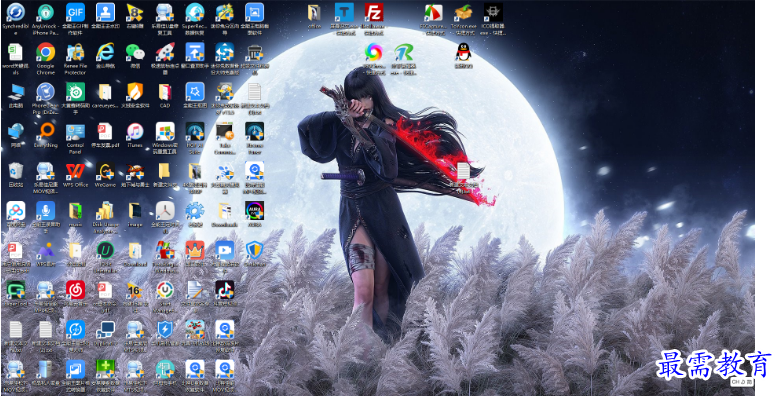Viewport: 780px width, 396px height.
Task: Open text file near the red sword flame
Action: pyautogui.click(x=463, y=172)
